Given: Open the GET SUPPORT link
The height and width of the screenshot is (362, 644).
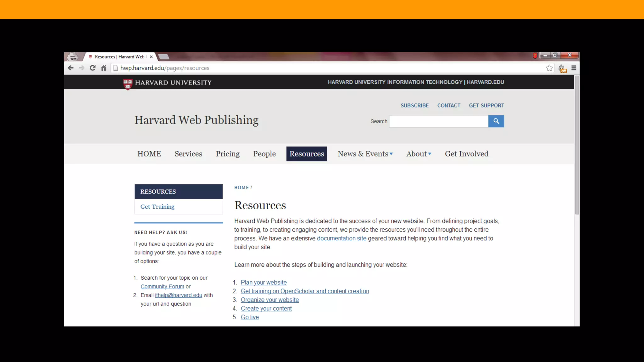Looking at the screenshot, I should pos(486,106).
